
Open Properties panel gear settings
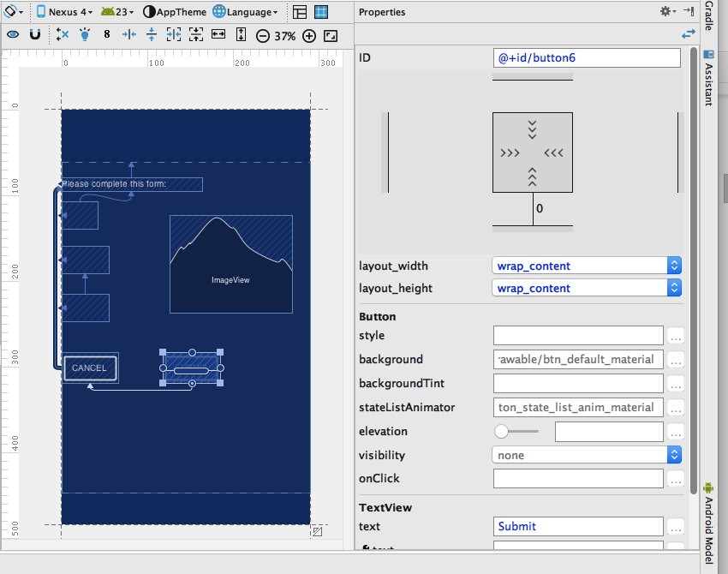click(668, 11)
